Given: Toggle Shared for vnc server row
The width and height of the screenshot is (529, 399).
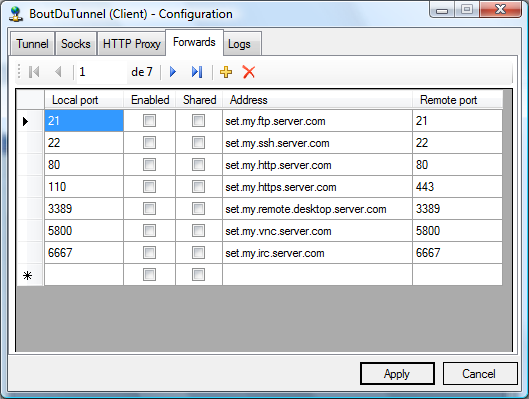Looking at the screenshot, I should (x=198, y=231).
